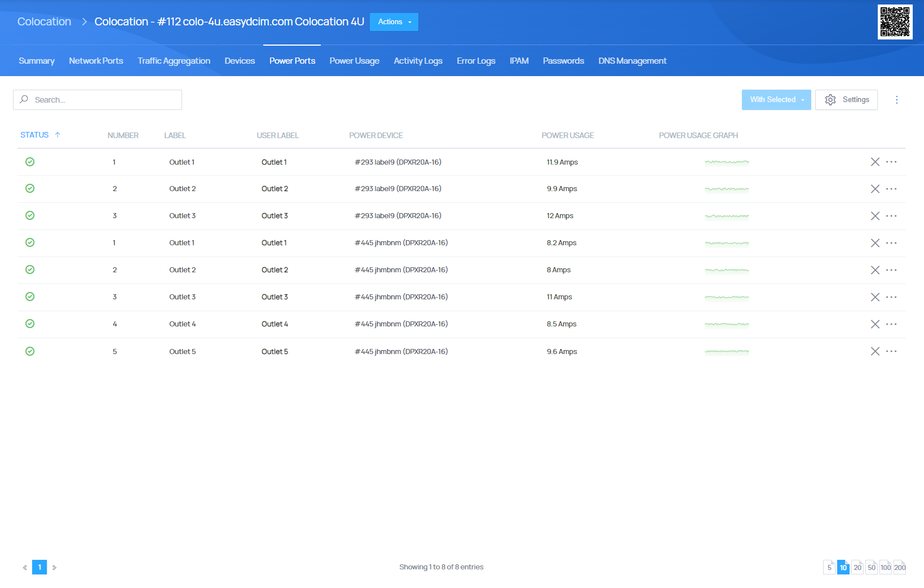Open the Network Ports tab

tap(96, 61)
